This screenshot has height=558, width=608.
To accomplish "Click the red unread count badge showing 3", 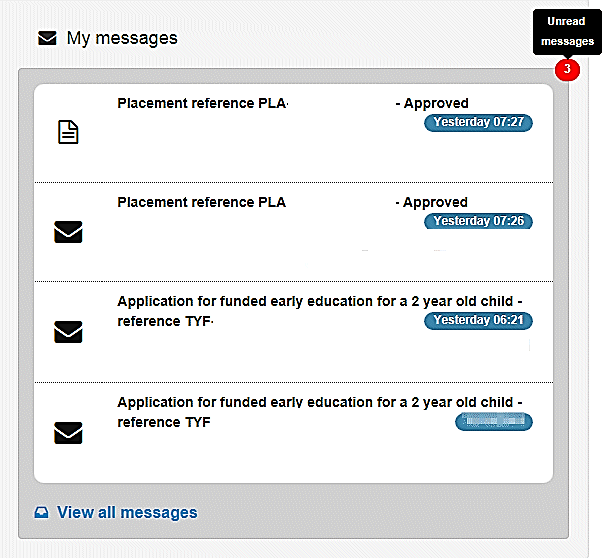I will pos(567,70).
